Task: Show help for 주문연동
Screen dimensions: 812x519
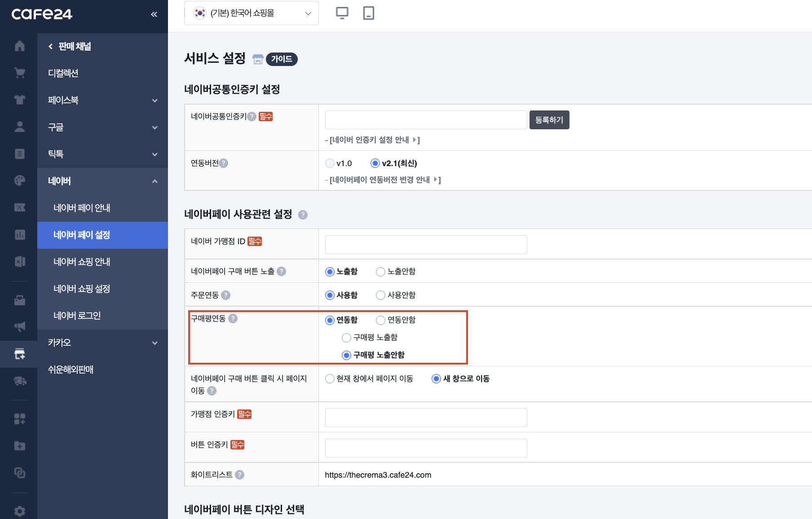Action: tap(226, 295)
